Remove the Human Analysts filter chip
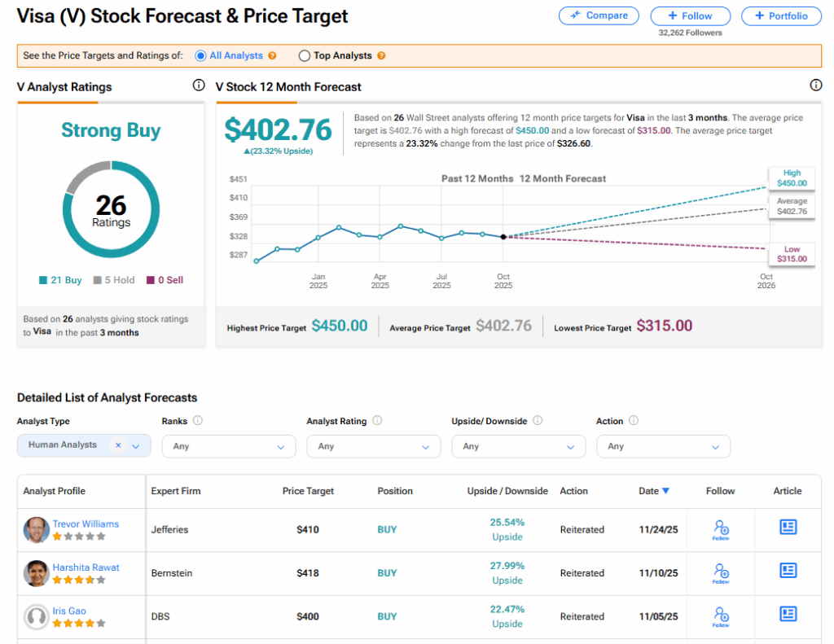This screenshot has height=644, width=834. [118, 445]
